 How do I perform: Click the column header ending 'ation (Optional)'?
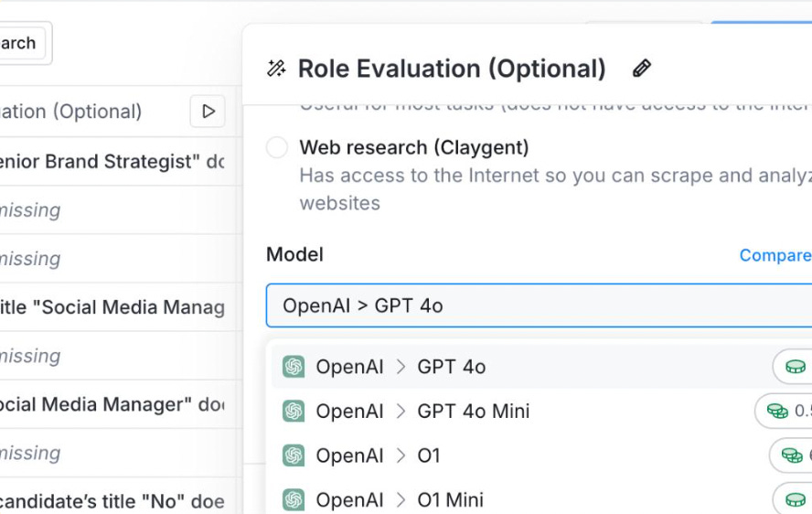(x=71, y=112)
